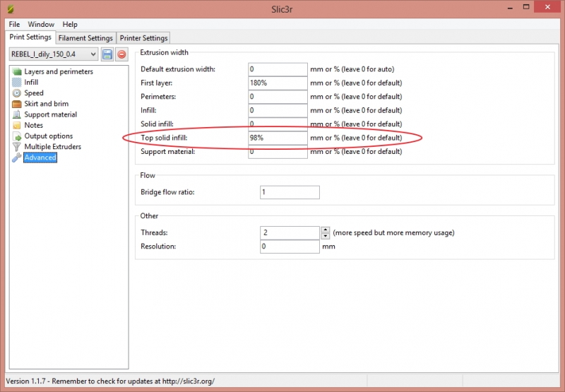Switch to the Filament Settings tab
The image size is (565, 392).
[x=85, y=38]
